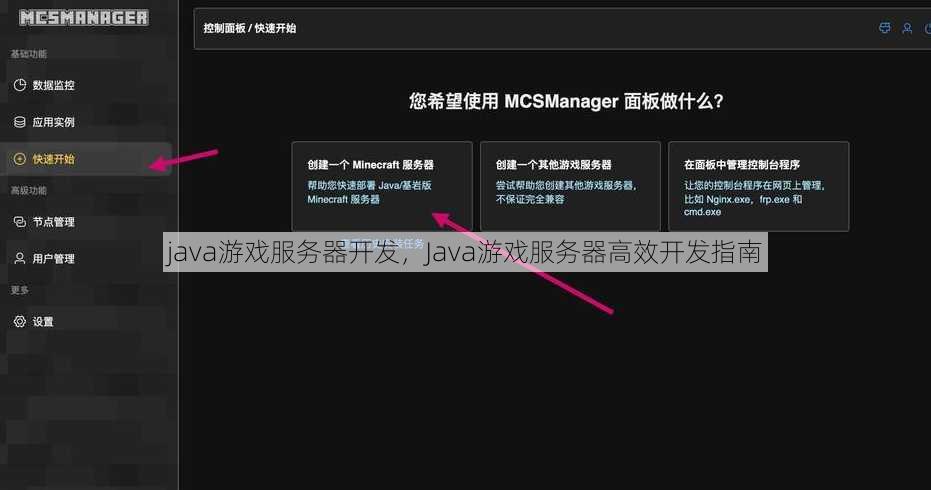Screen dimensions: 931x490
Task: Click the 更多 section label
Action: click(20, 290)
